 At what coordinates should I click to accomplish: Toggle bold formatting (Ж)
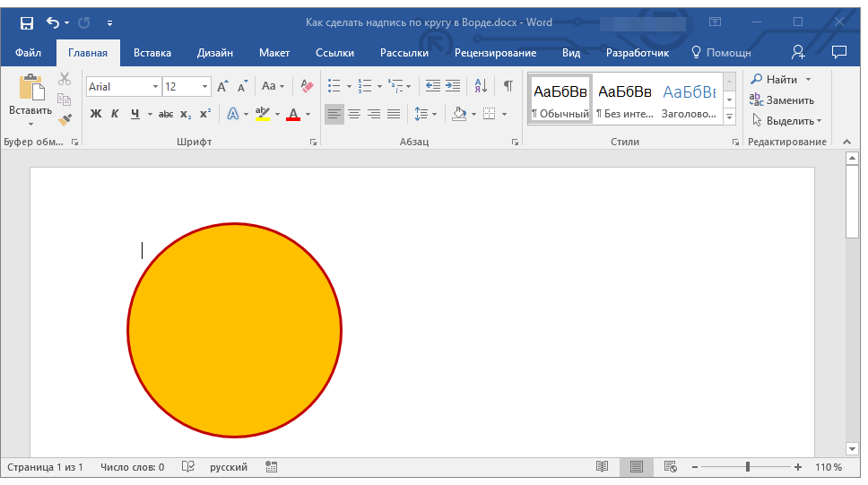point(96,114)
